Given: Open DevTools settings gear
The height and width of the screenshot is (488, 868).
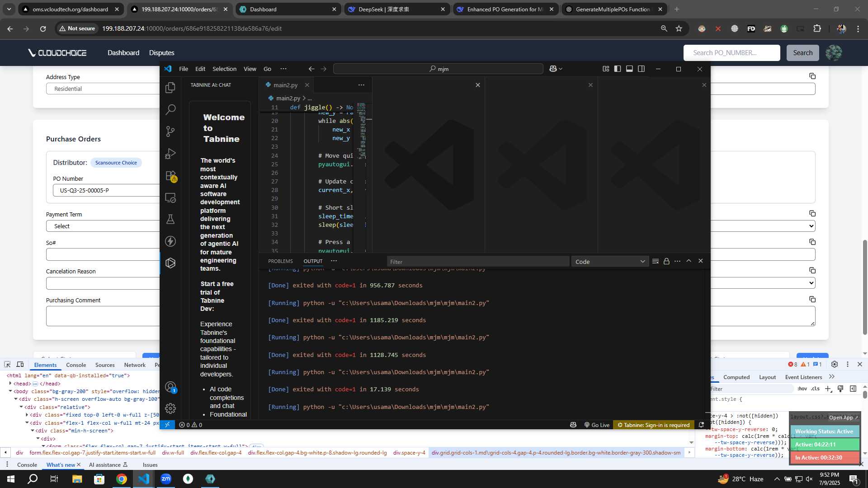Looking at the screenshot, I should tap(835, 364).
